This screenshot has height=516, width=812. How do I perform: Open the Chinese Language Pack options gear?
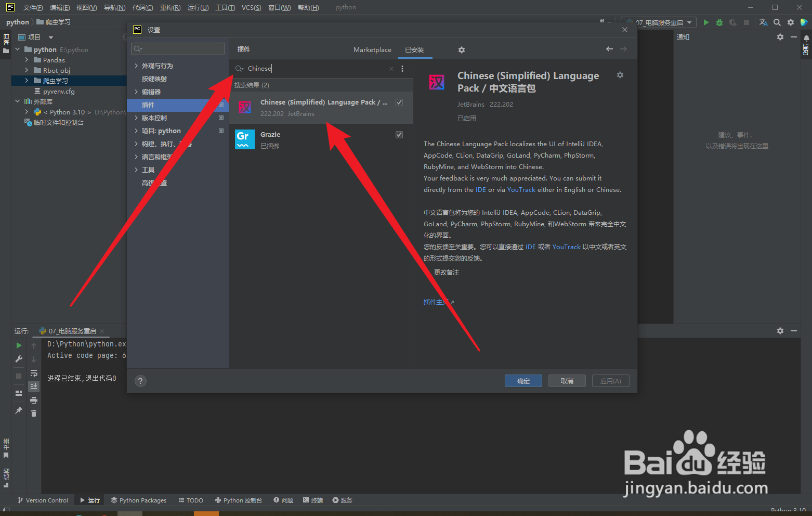620,75
